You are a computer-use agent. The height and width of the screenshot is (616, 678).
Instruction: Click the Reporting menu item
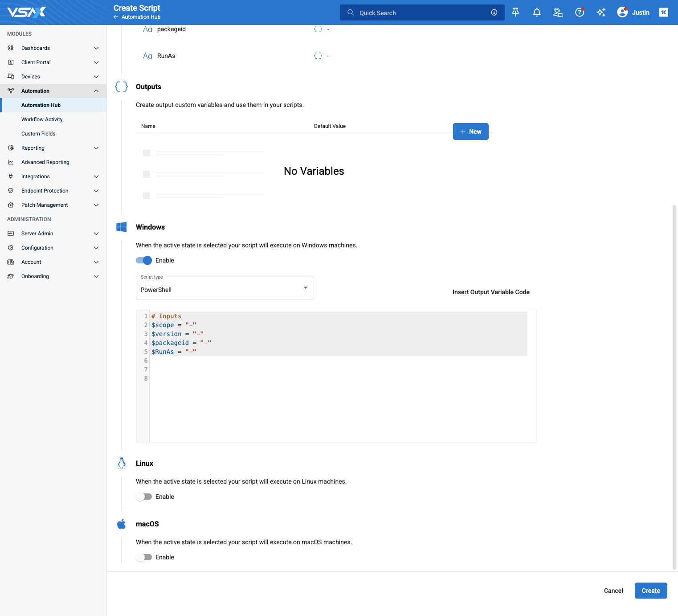(53, 148)
